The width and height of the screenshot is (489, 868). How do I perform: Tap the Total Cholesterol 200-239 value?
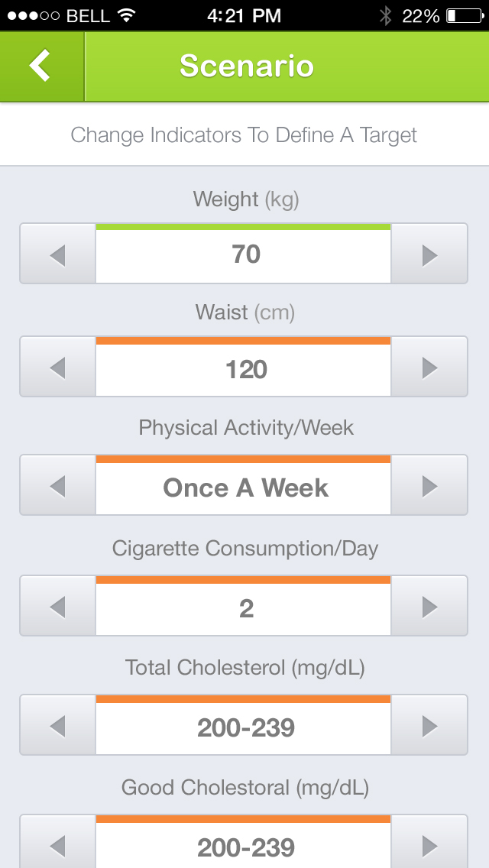(244, 728)
